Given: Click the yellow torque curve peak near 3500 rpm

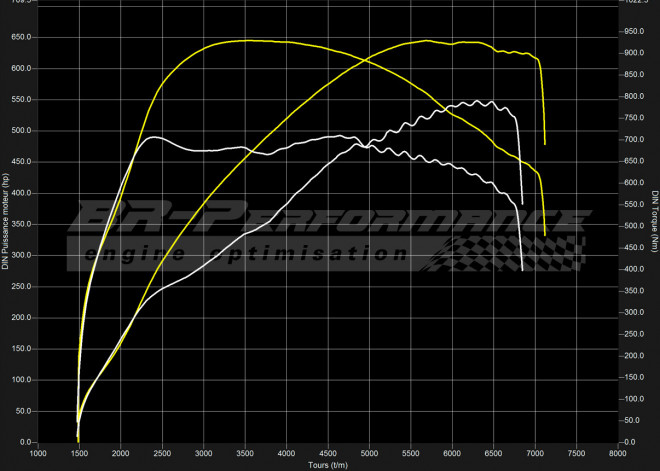Looking at the screenshot, I should click(x=245, y=40).
